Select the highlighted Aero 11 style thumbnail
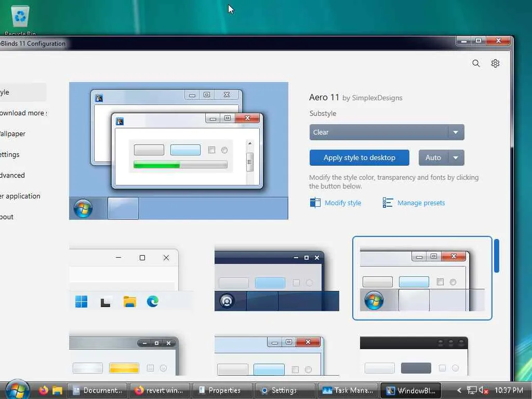This screenshot has height=399, width=532. click(x=422, y=278)
